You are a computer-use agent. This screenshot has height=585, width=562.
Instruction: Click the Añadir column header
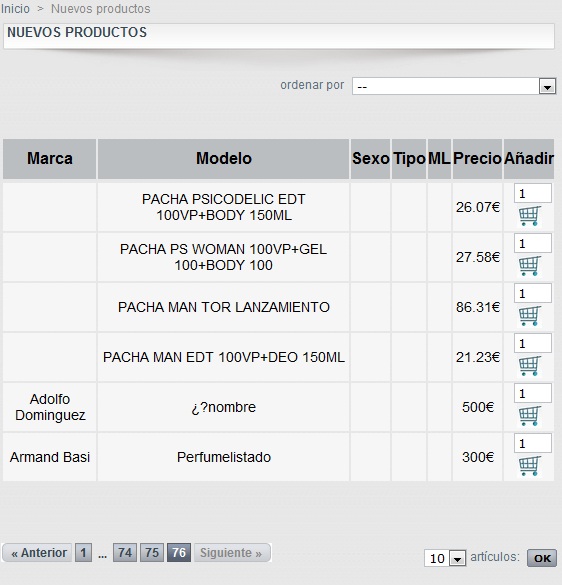pyautogui.click(x=529, y=159)
